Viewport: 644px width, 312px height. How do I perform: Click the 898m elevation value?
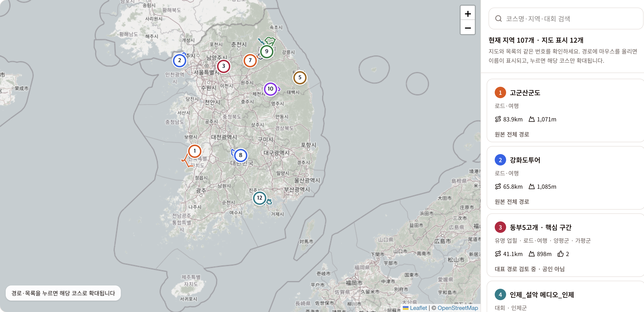pyautogui.click(x=544, y=254)
